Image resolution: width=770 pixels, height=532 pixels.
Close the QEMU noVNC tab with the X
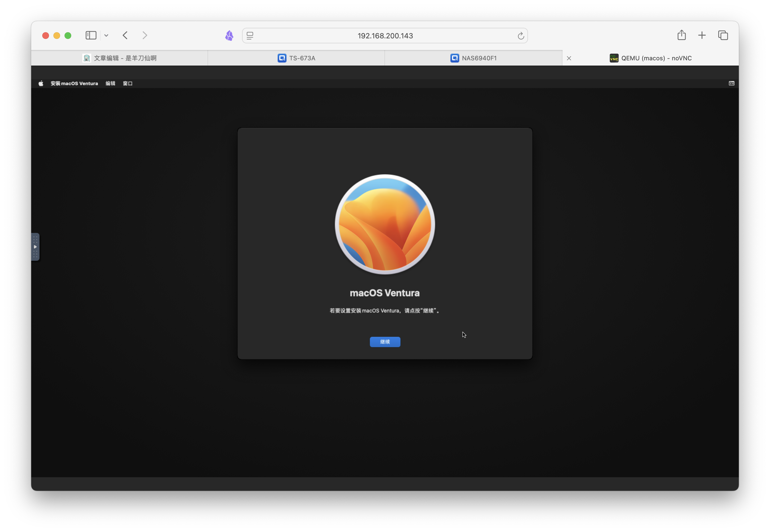click(x=569, y=58)
